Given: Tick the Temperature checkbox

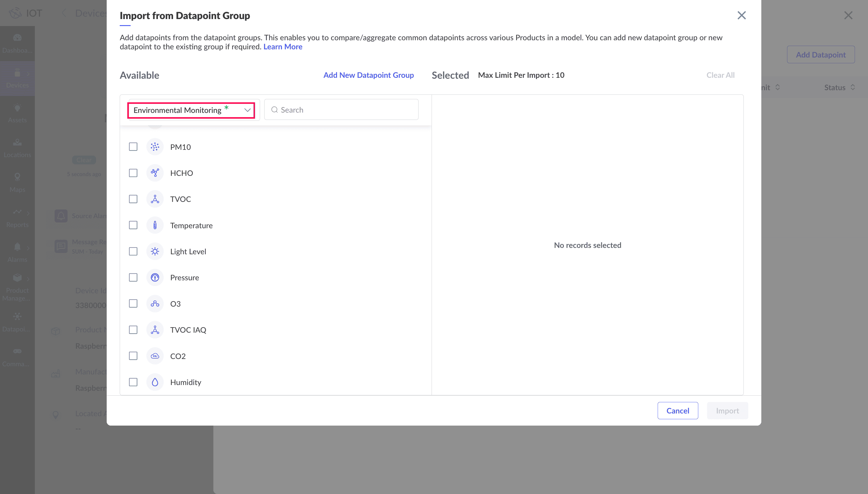Looking at the screenshot, I should pos(133,225).
